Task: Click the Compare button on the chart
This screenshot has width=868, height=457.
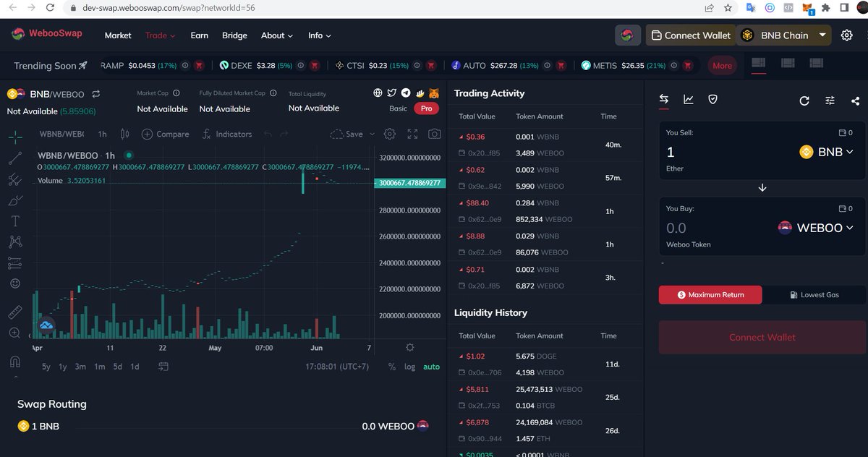Action: point(166,134)
